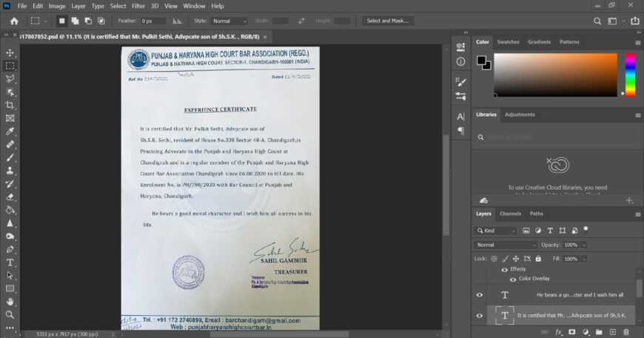The image size is (644, 338).
Task: Open the Marquee tool preset picker arrow
Action: [46, 21]
